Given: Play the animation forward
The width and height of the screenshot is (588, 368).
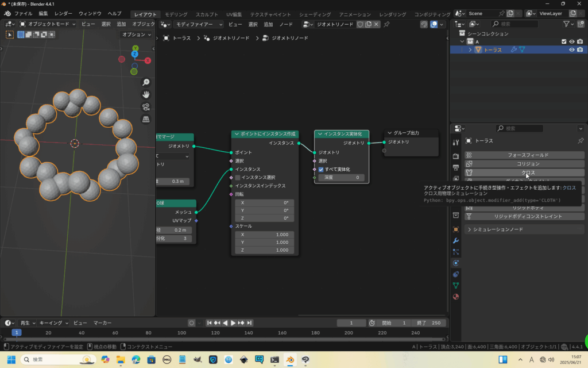Looking at the screenshot, I should click(233, 323).
